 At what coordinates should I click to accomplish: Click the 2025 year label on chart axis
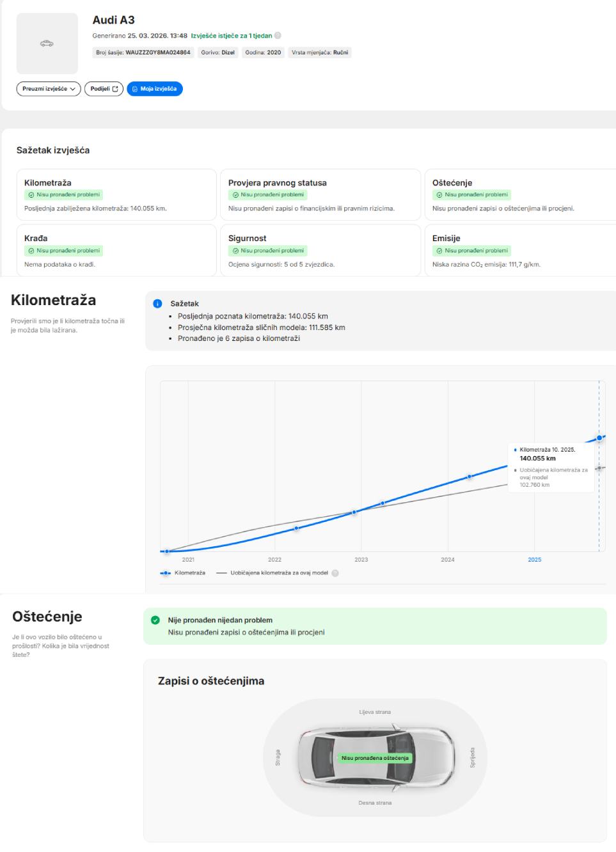coord(534,560)
